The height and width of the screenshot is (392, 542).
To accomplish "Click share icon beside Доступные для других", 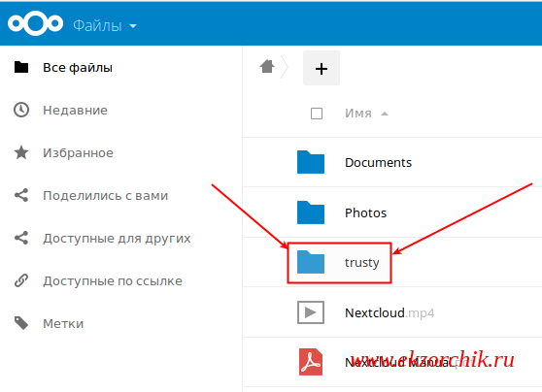I will (x=21, y=238).
